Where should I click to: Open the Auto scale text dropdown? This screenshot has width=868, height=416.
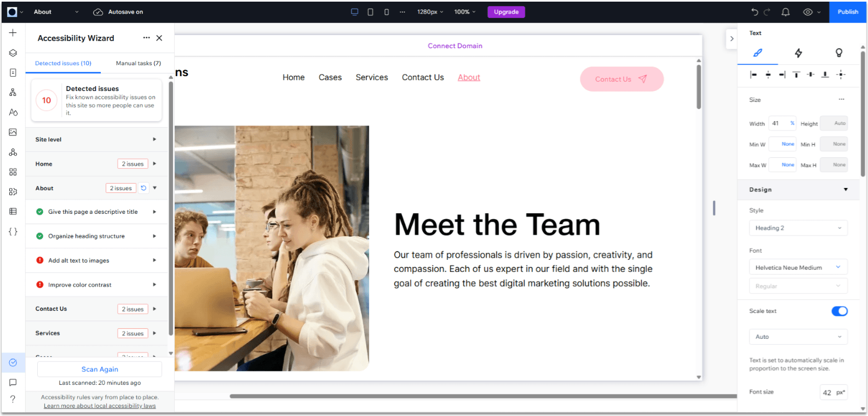click(798, 337)
